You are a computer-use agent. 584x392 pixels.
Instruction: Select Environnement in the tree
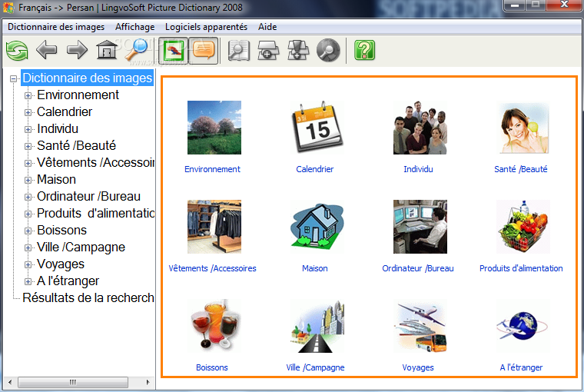click(x=78, y=95)
